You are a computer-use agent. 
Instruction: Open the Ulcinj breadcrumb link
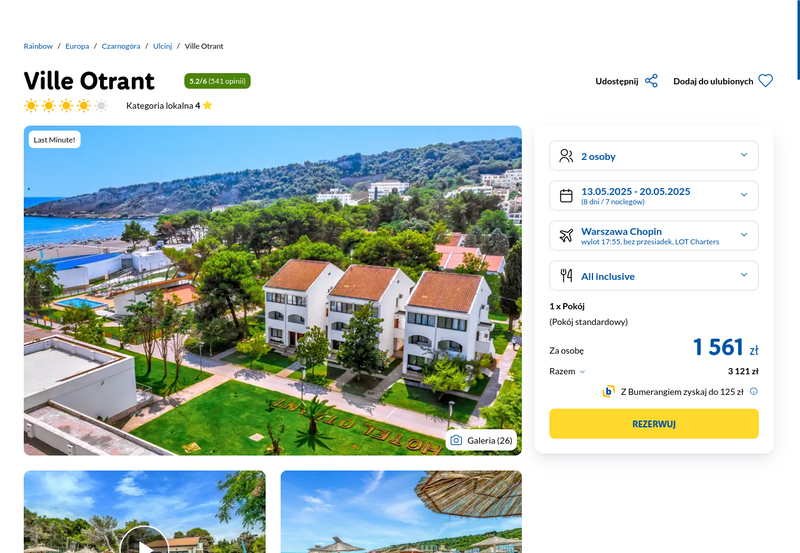(x=162, y=46)
